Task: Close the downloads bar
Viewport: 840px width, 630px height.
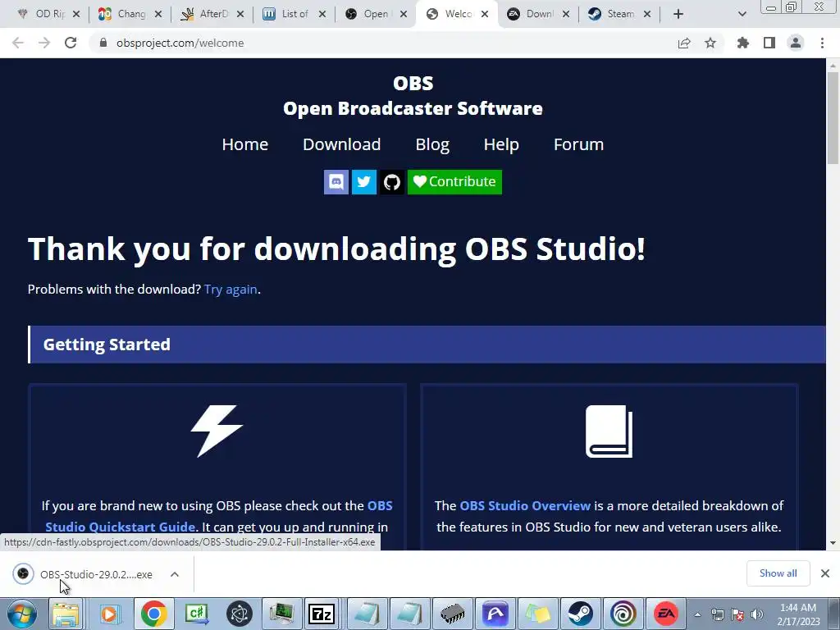Action: [x=825, y=573]
